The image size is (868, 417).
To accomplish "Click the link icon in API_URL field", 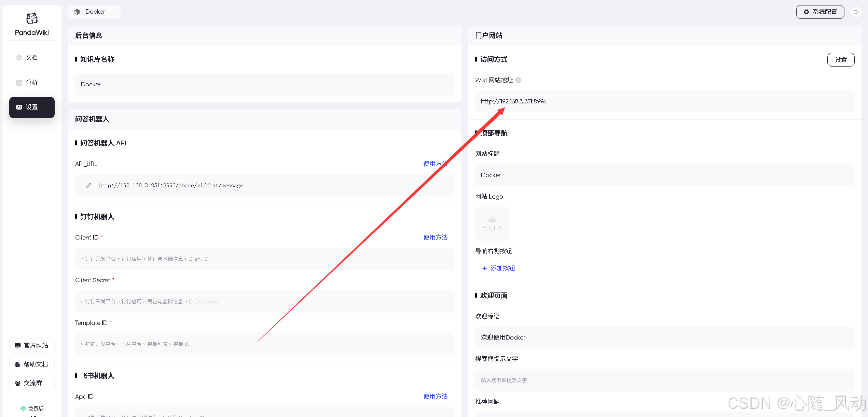I will pyautogui.click(x=88, y=185).
